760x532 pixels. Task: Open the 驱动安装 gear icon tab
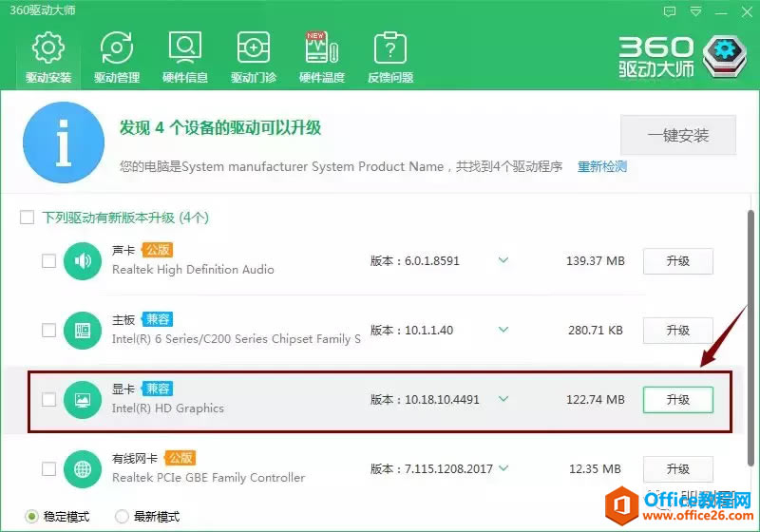point(48,47)
